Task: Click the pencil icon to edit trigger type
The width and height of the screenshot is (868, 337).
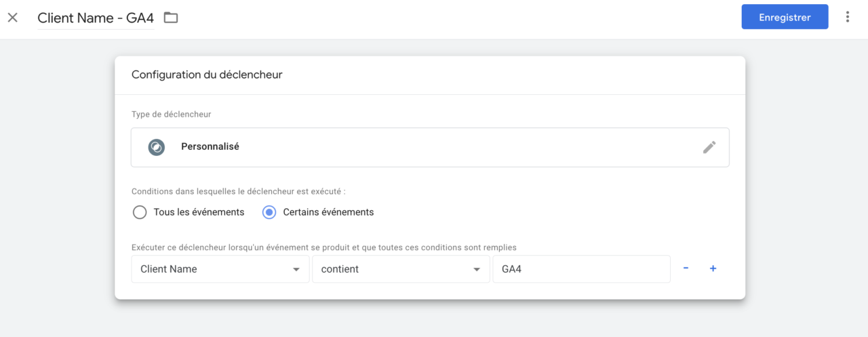Action: click(x=709, y=147)
